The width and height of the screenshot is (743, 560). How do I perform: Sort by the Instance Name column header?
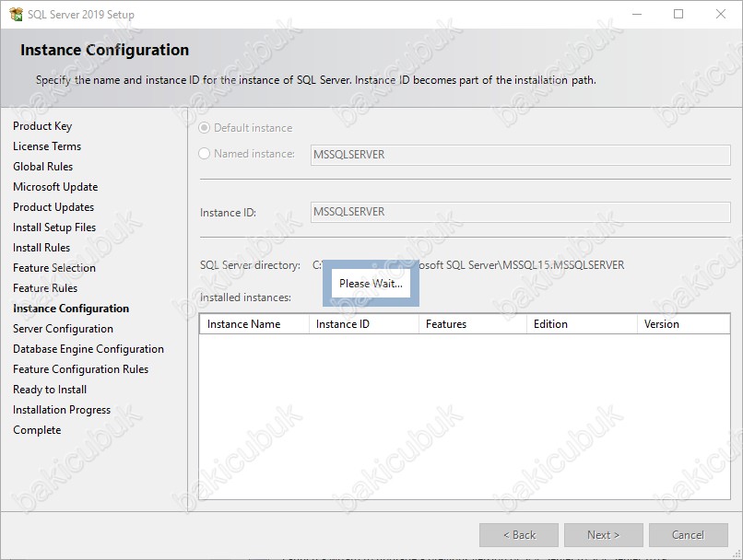tap(254, 324)
